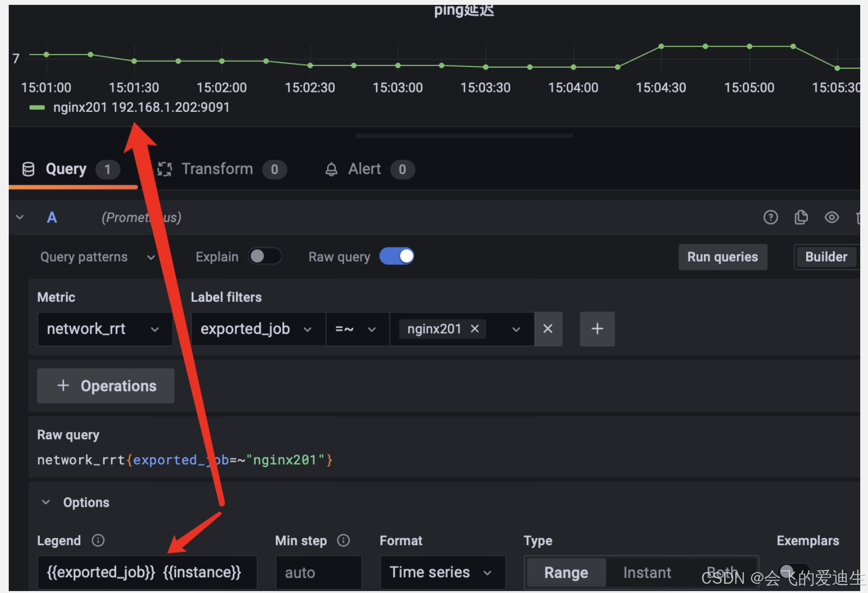Click the Min step auto field

pos(319,573)
